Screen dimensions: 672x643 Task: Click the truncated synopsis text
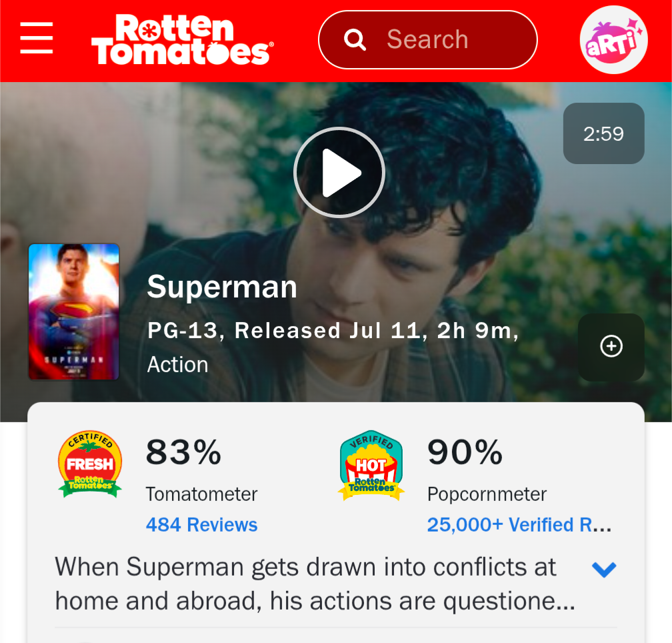point(315,584)
